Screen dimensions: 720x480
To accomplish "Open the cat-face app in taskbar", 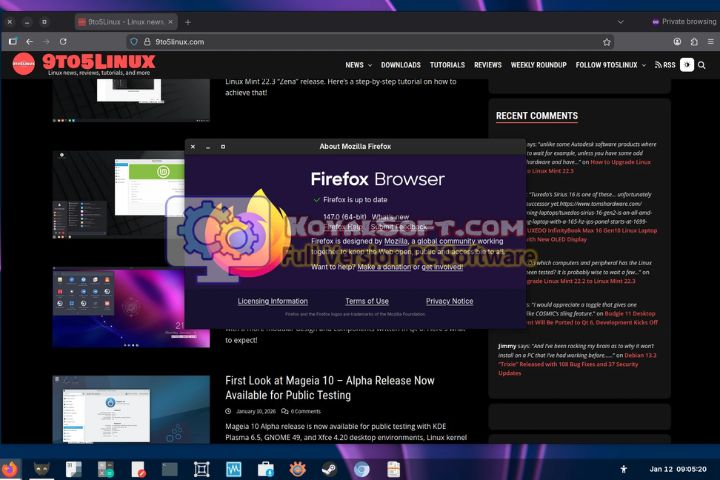I will pyautogui.click(x=42, y=469).
